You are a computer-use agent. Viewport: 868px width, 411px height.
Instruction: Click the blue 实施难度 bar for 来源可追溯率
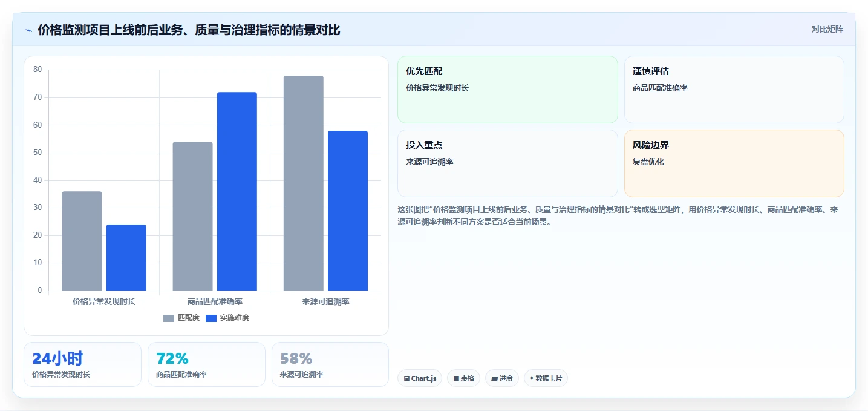(x=348, y=211)
